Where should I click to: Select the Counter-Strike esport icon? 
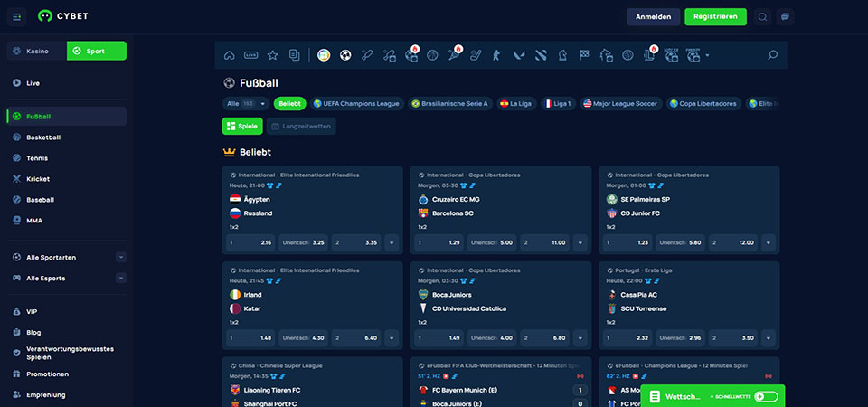[x=496, y=55]
